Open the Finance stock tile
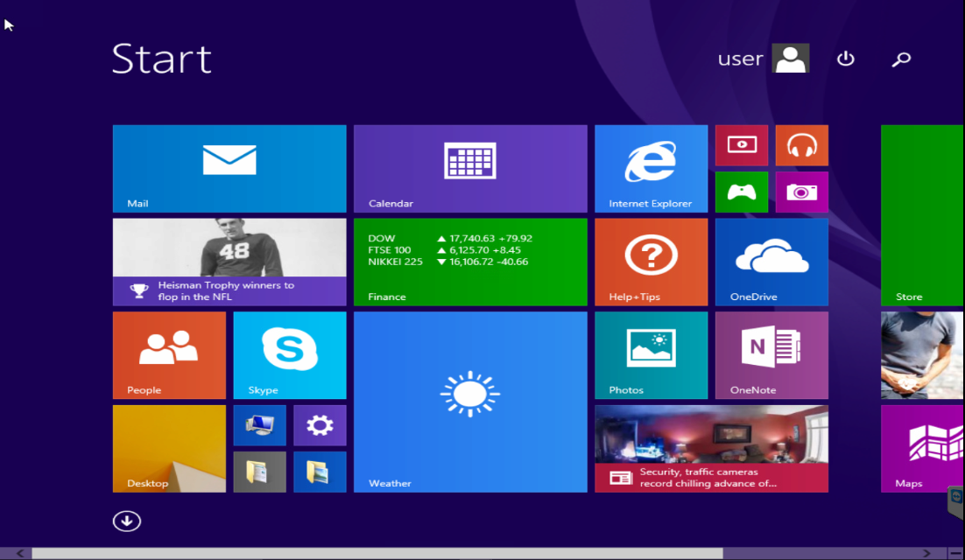 coord(470,262)
